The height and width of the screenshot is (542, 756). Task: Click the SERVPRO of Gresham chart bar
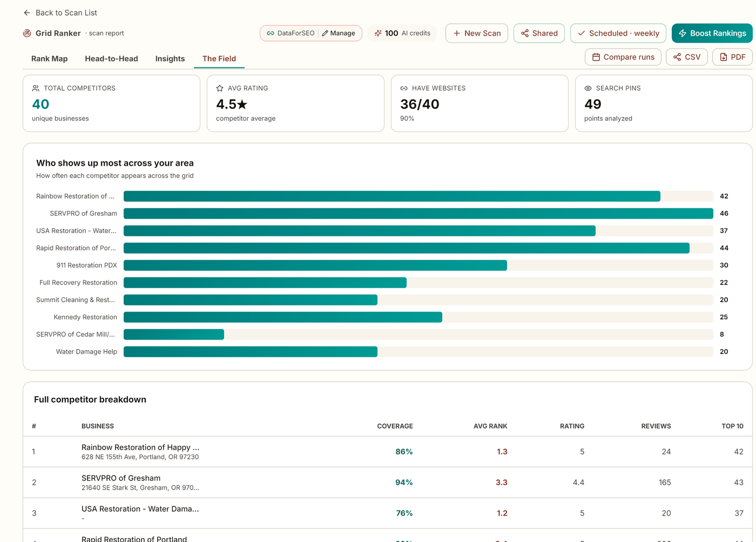418,214
